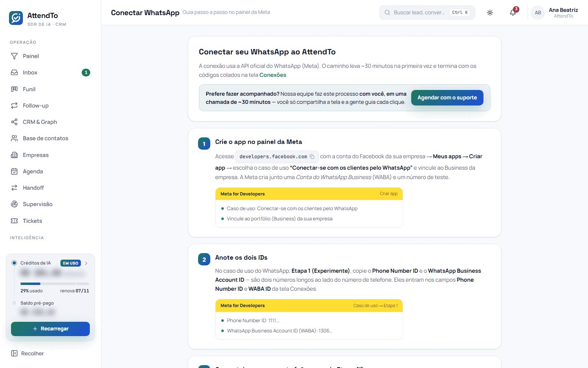The height and width of the screenshot is (368, 588).
Task: Click the "Conectar WhatsApp" page title
Action: click(x=145, y=13)
